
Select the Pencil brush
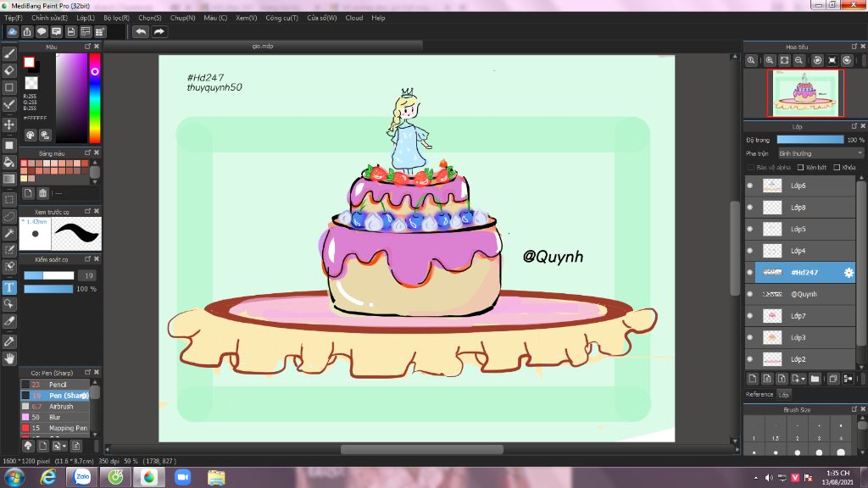(55, 385)
